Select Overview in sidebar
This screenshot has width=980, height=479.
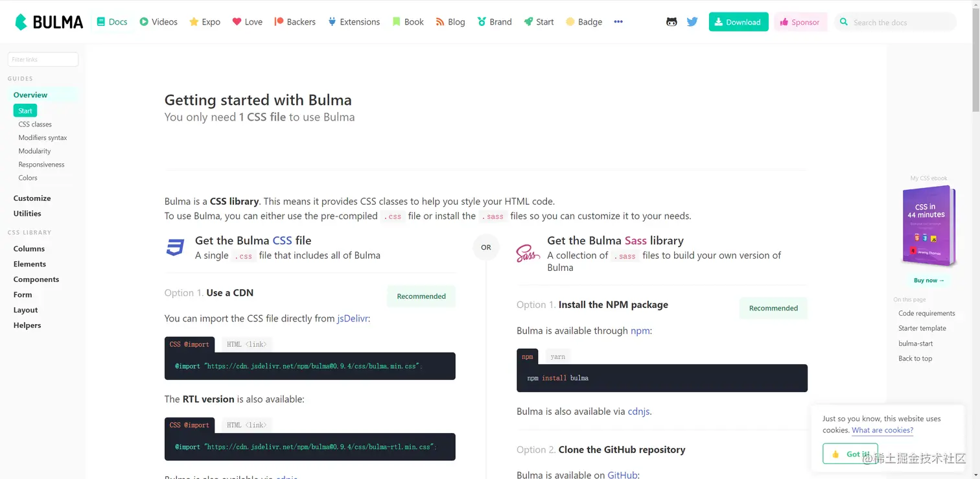pyautogui.click(x=30, y=95)
